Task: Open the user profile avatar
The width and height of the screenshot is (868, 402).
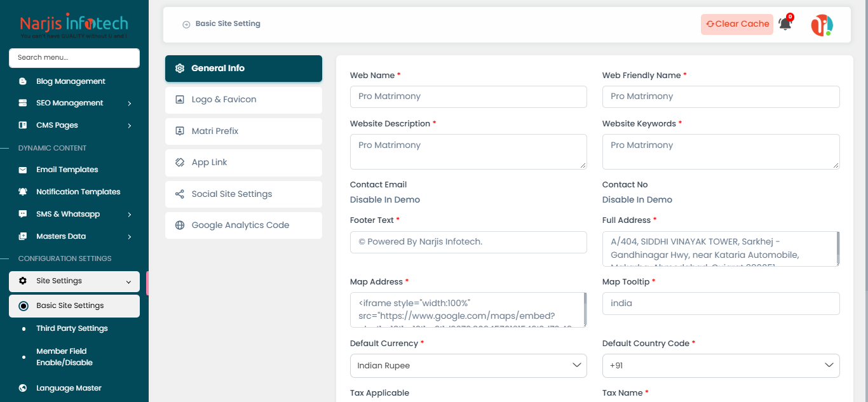Action: point(822,25)
